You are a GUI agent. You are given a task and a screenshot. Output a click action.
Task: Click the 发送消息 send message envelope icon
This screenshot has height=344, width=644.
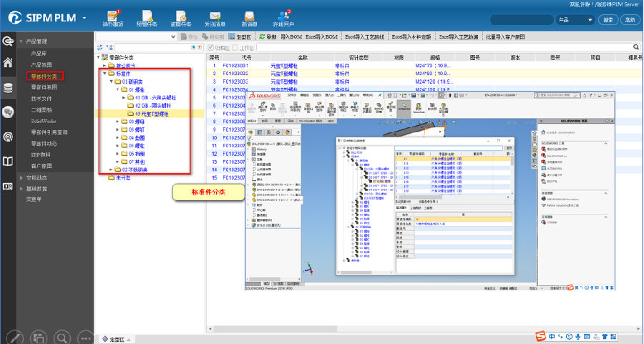point(214,18)
